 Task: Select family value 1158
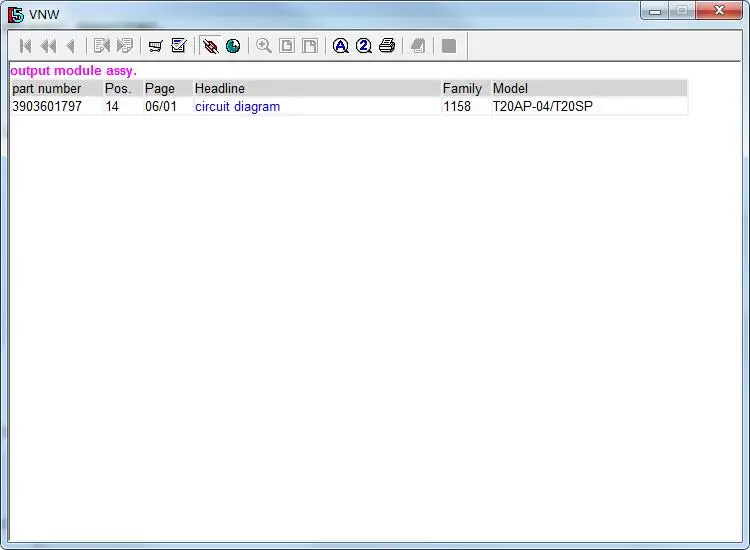[x=457, y=106]
